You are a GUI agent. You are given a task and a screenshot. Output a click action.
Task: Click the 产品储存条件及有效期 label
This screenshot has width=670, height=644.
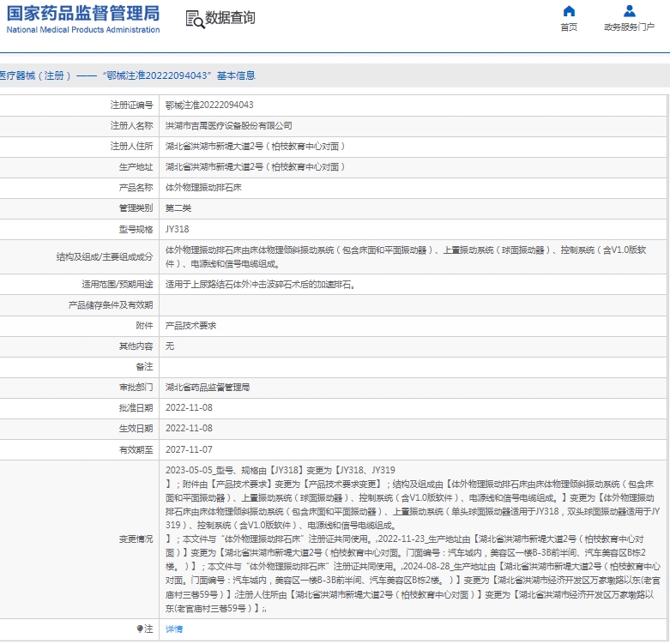click(111, 305)
